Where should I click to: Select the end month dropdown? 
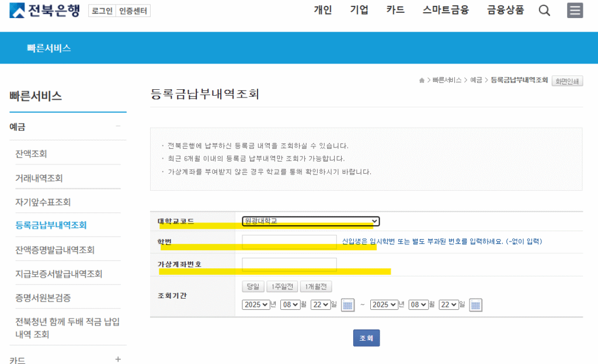(419, 304)
